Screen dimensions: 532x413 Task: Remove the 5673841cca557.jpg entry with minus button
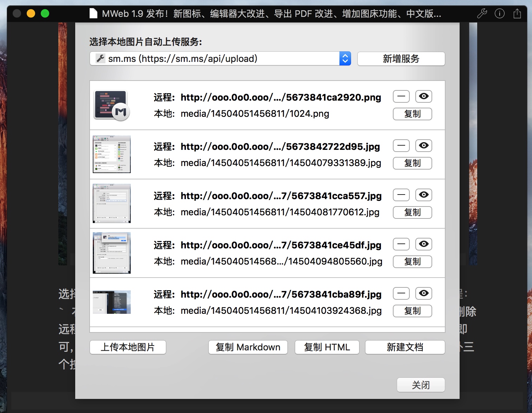(401, 195)
